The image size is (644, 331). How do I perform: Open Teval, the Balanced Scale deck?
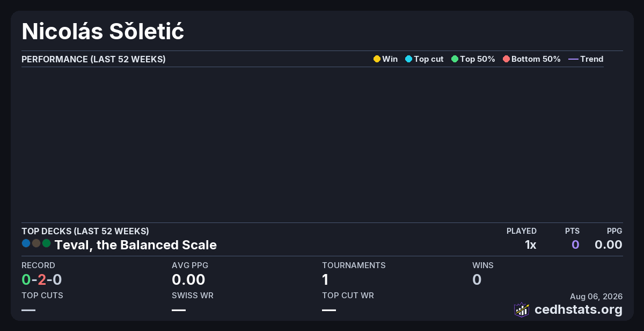[136, 245]
